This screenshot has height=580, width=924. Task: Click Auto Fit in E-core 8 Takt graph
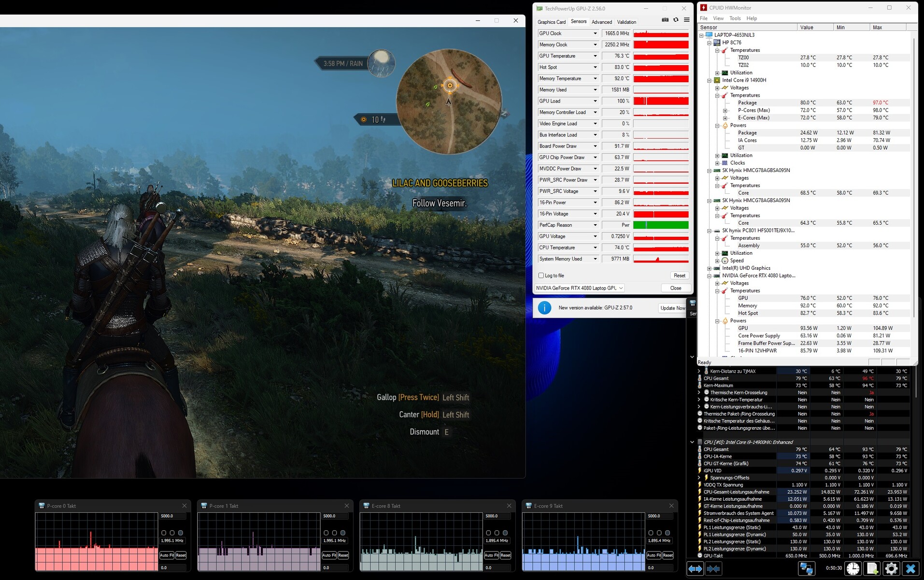click(491, 555)
